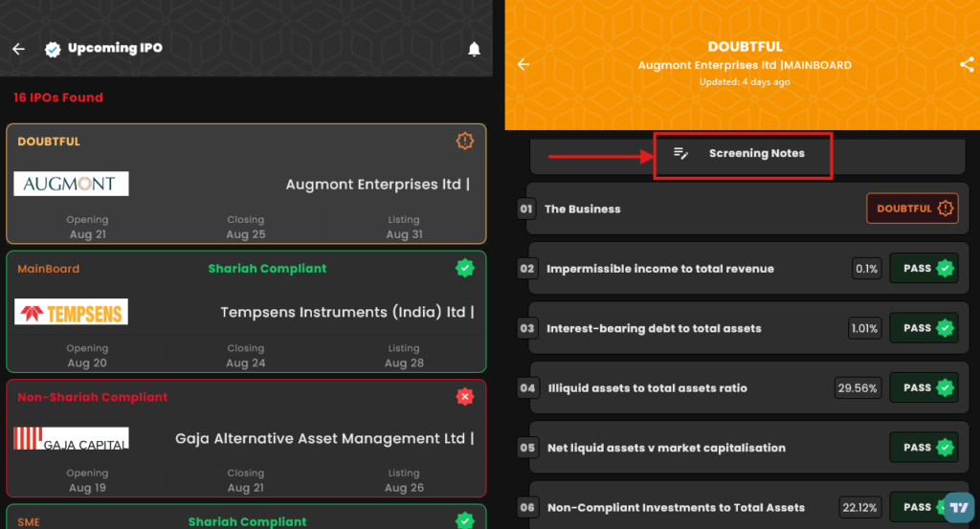This screenshot has height=529, width=980.
Task: Click the 1.01% value box
Action: point(864,328)
